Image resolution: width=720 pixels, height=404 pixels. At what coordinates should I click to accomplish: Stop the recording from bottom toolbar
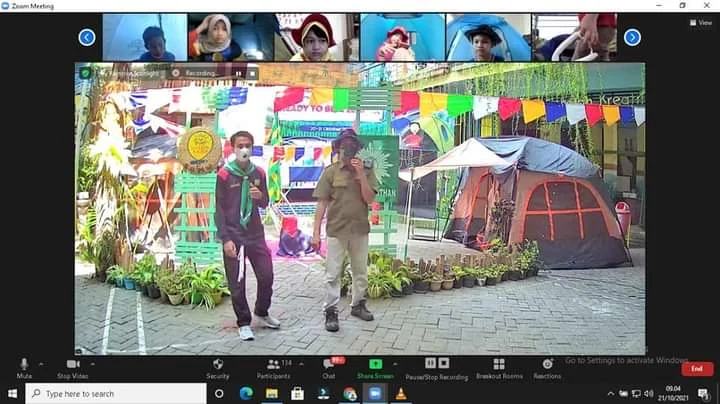click(x=444, y=363)
